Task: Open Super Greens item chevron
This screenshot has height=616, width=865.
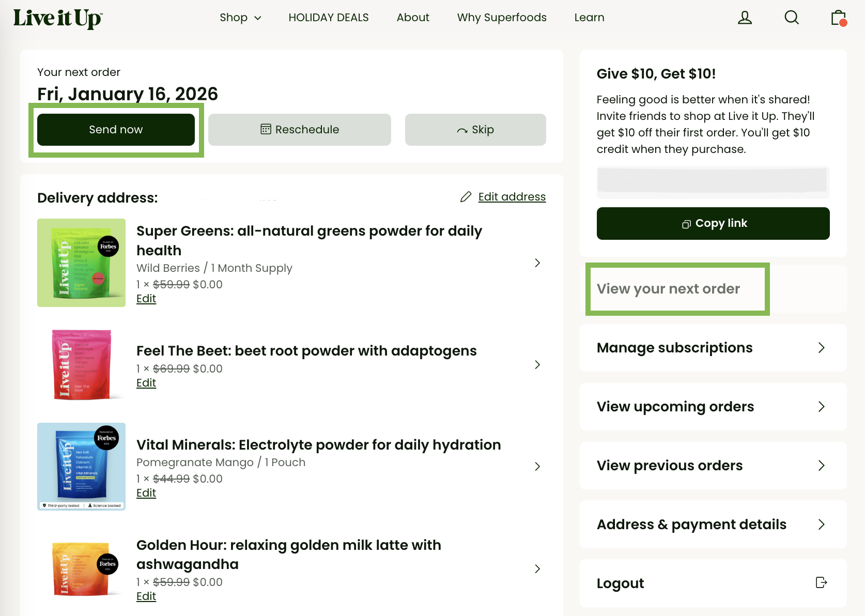Action: pos(537,263)
